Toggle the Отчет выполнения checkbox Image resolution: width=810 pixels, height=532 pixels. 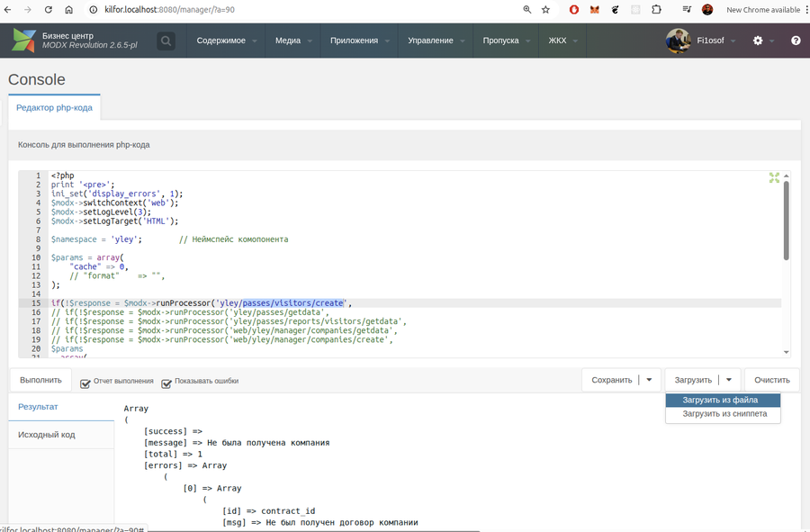[x=85, y=383]
